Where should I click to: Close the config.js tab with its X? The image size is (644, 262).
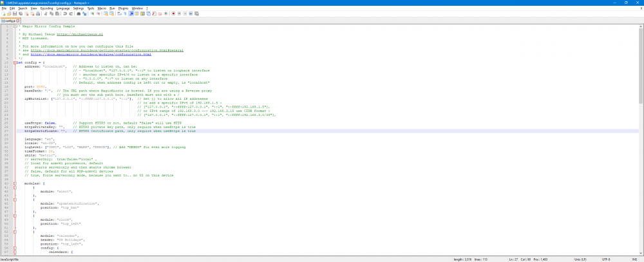17,21
